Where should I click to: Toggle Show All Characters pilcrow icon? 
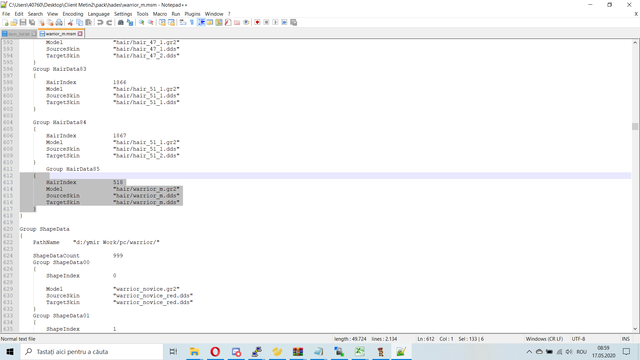(192, 22)
